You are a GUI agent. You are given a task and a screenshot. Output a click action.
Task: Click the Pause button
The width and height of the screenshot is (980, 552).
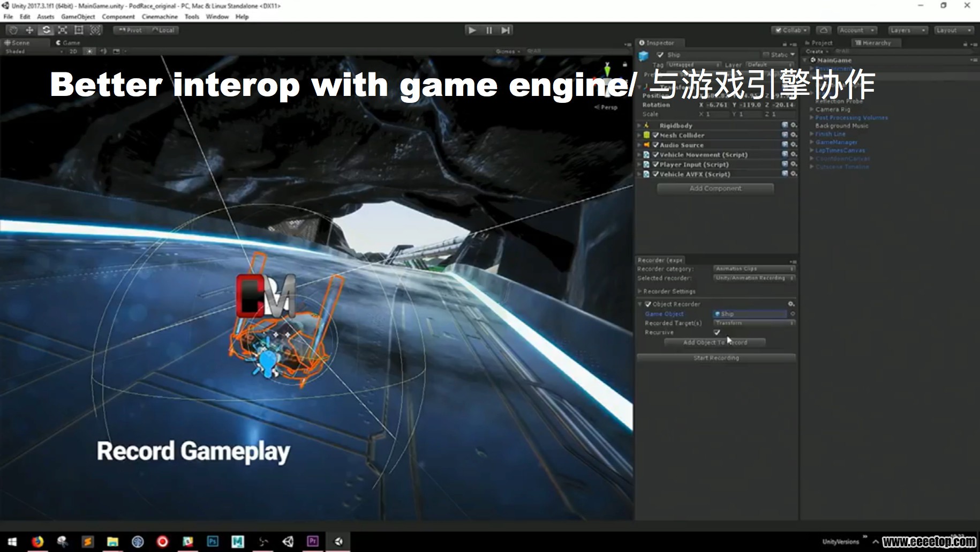[489, 30]
